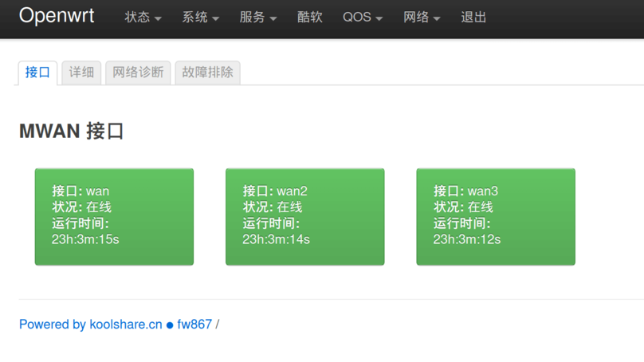The height and width of the screenshot is (362, 644).
Task: Open the Powered by koolshare.cn link
Action: pos(91,325)
